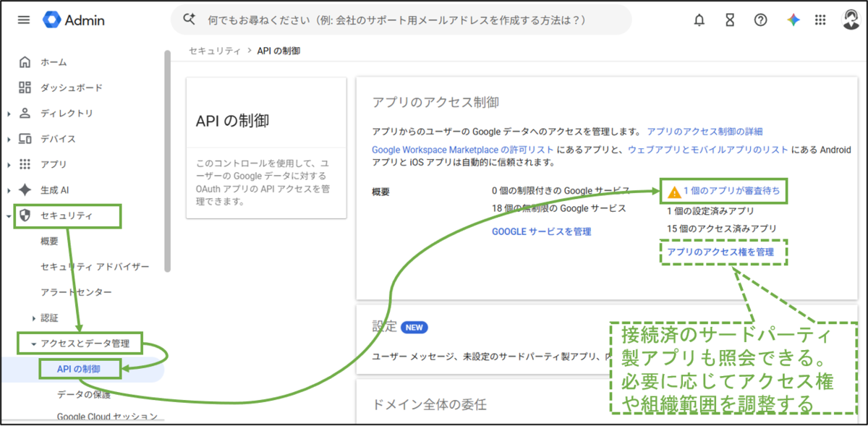The width and height of the screenshot is (868, 426).
Task: Click the Apps grid icon in sidebar
Action: pyautogui.click(x=25, y=164)
